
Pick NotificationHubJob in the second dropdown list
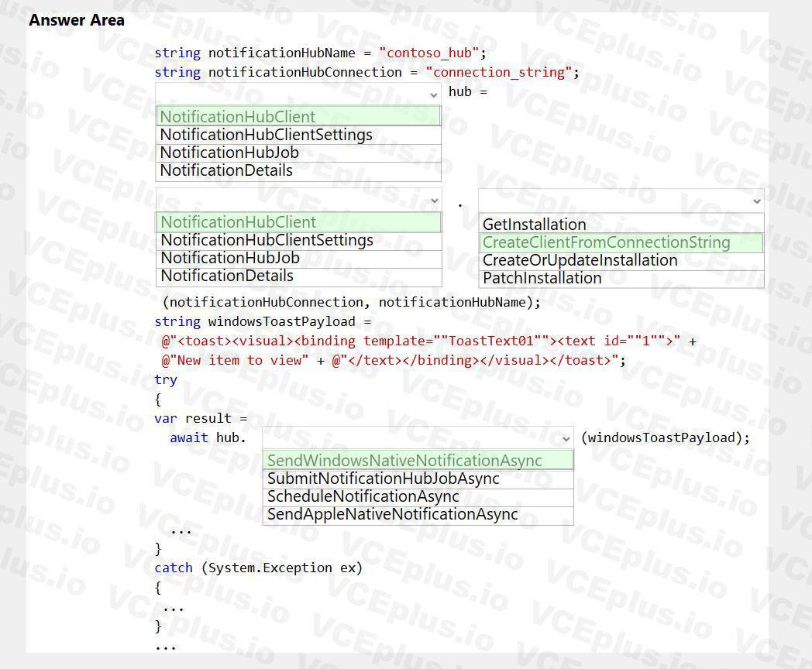299,258
